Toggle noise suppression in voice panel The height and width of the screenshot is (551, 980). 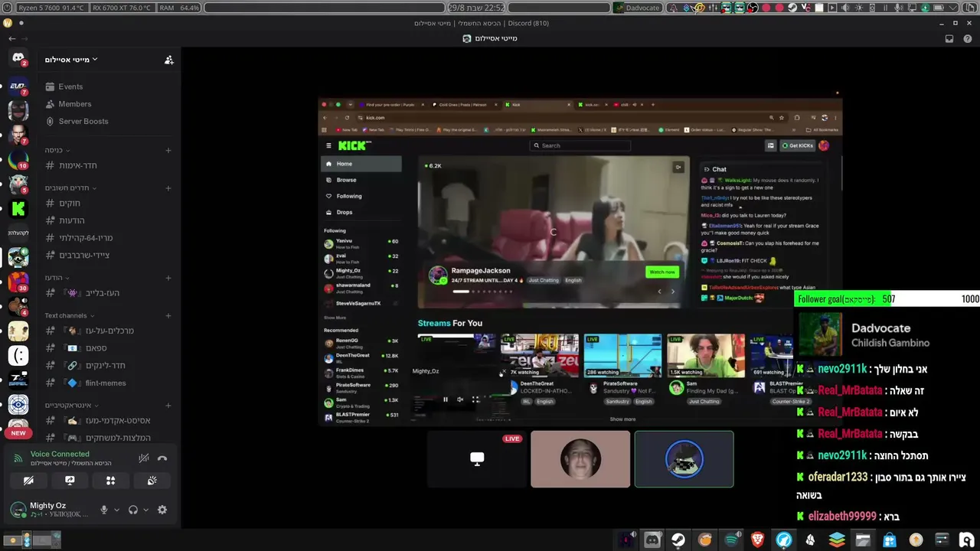click(x=143, y=458)
